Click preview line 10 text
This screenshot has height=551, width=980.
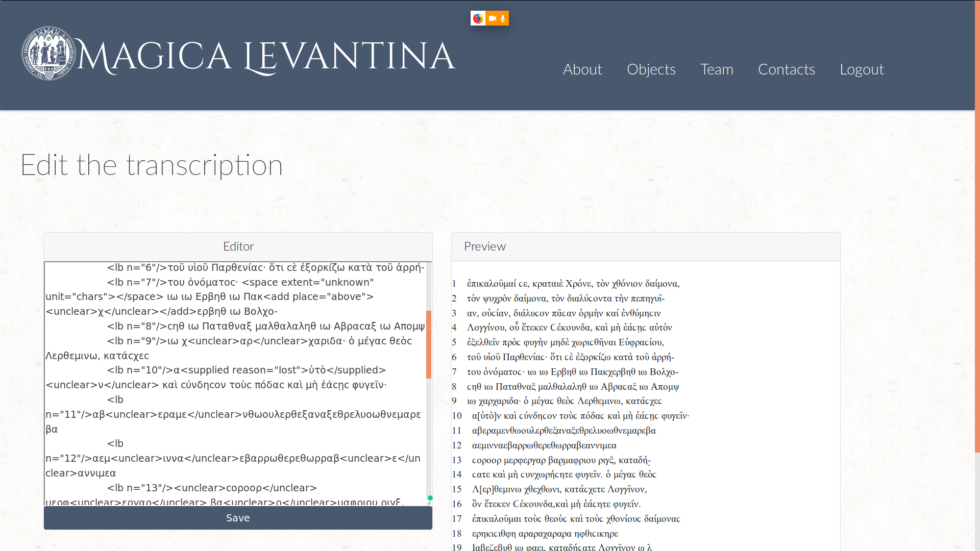(580, 416)
